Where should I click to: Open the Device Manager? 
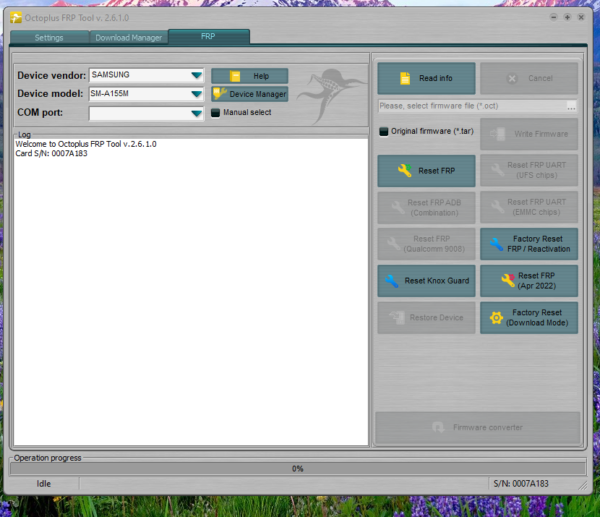click(x=249, y=94)
